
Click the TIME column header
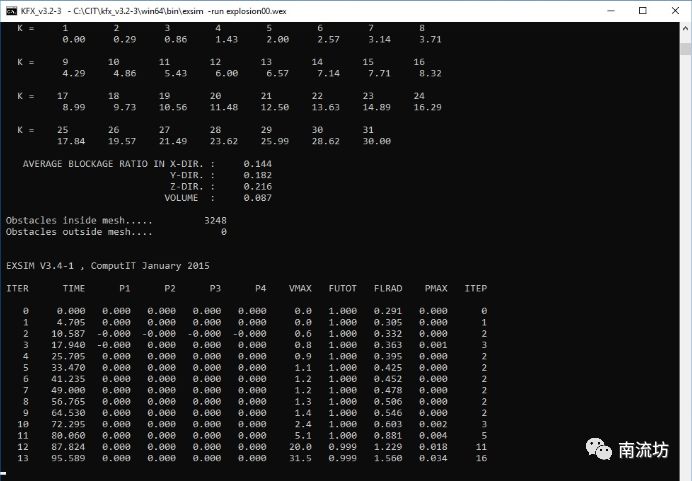pos(74,288)
